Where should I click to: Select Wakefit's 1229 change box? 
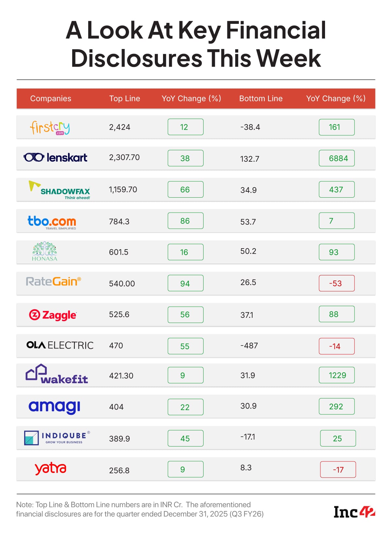click(336, 375)
